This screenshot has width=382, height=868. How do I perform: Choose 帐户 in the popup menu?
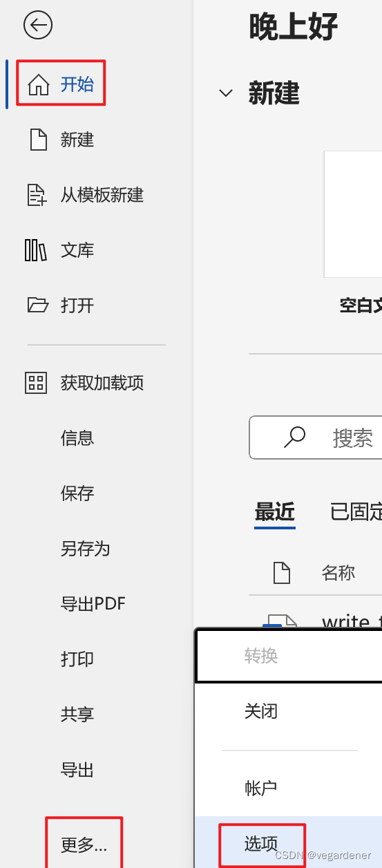coord(261,788)
